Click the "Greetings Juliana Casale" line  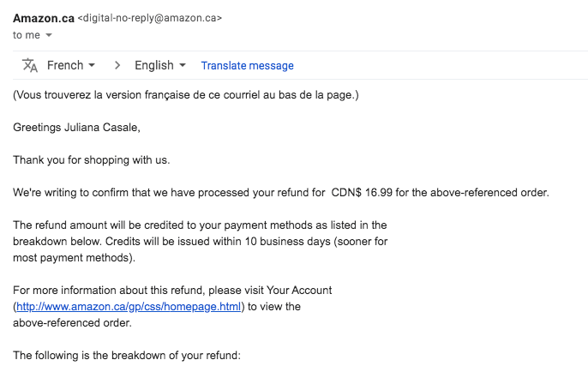tap(76, 128)
